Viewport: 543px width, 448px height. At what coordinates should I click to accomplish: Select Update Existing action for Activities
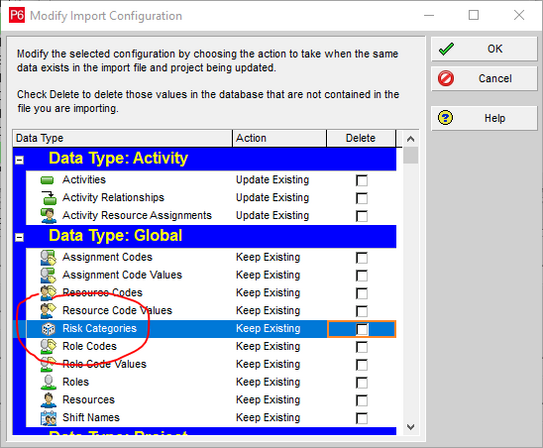(x=273, y=180)
